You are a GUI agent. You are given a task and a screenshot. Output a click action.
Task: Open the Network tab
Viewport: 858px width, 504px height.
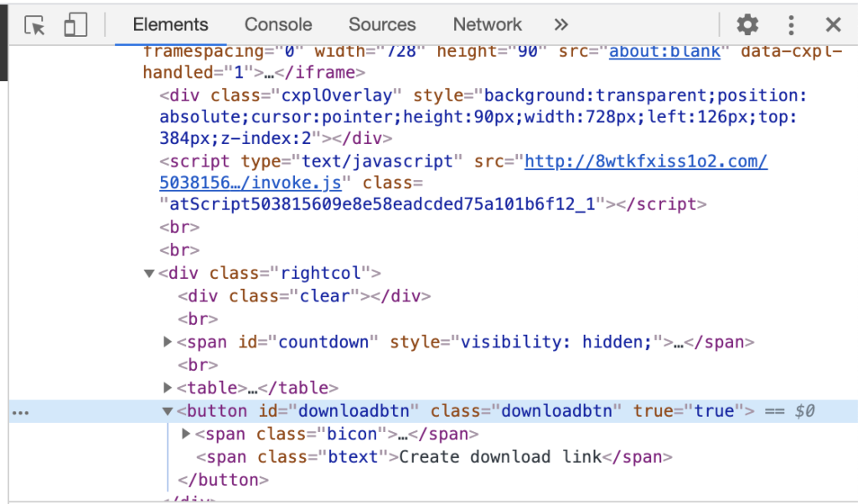pos(487,24)
